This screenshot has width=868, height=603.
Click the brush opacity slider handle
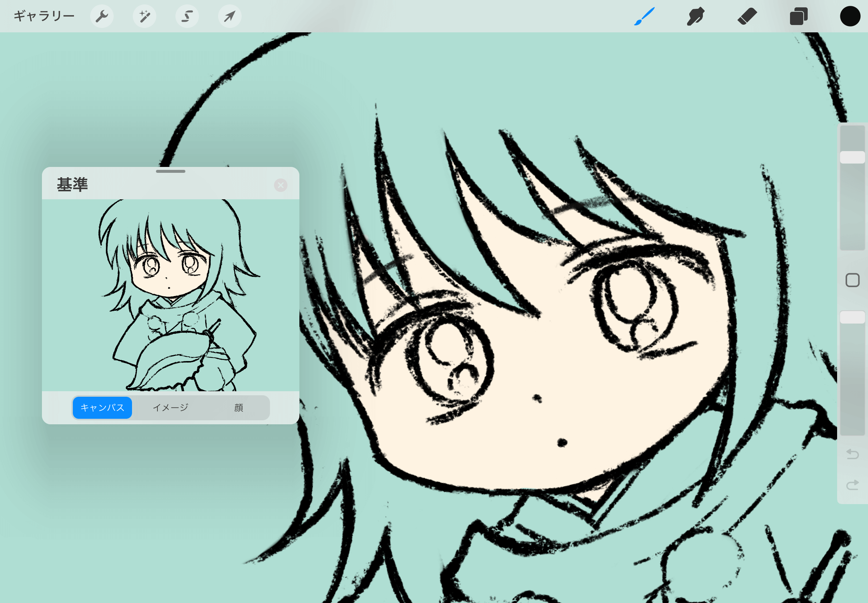coord(852,317)
